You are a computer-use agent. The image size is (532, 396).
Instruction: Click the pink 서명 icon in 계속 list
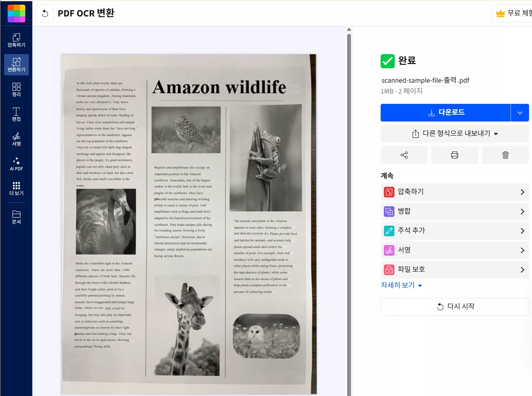tap(389, 250)
